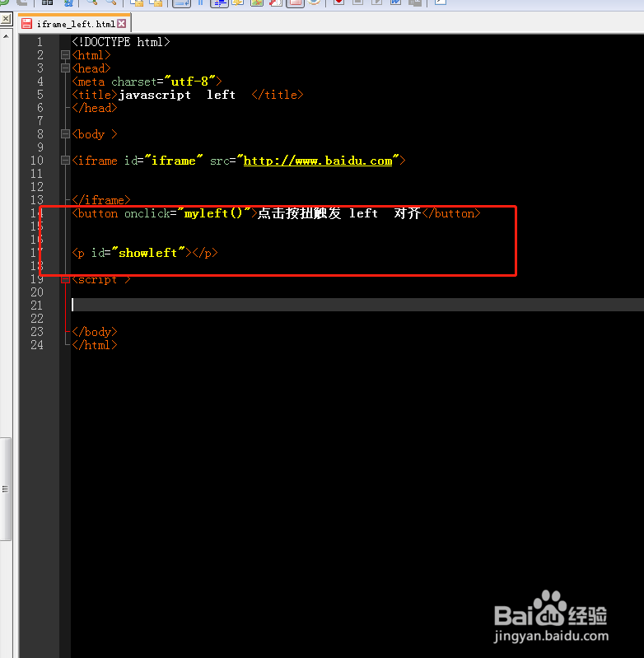Viewport: 644px width, 658px height.
Task: Click line number 22 in margin
Action: tap(37, 319)
